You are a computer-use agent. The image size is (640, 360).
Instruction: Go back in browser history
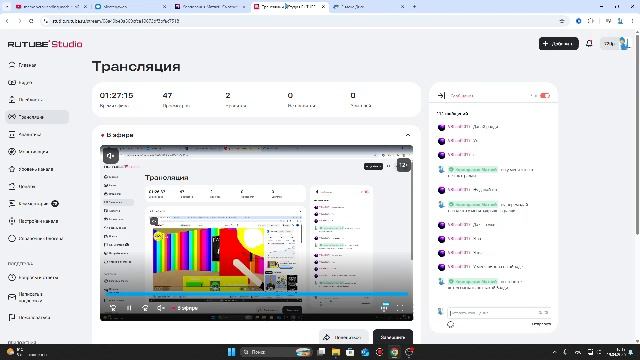(x=7, y=21)
